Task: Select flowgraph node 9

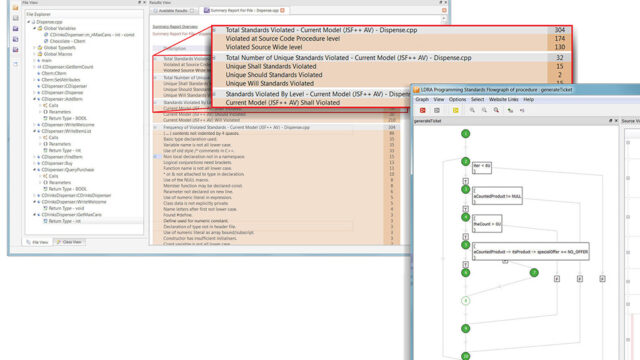Action: pyautogui.click(x=465, y=329)
